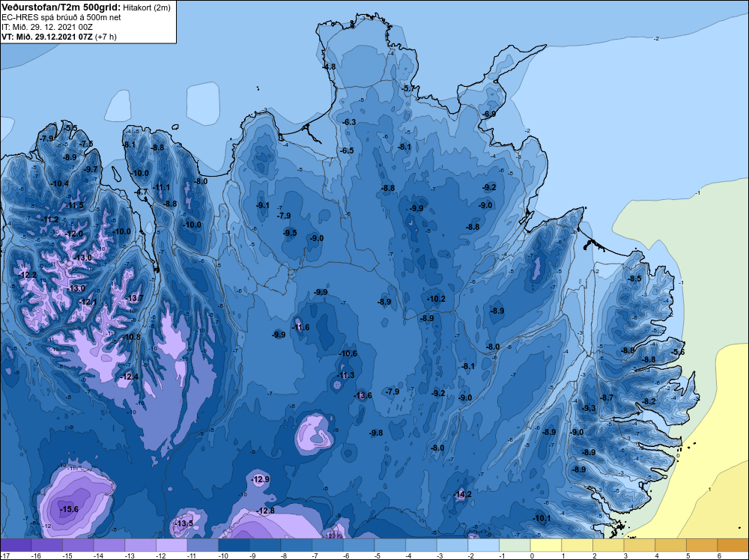
Task: Select the valid time line "VT: Mið. 29.12.2021 07Z"
Action: click(x=46, y=37)
